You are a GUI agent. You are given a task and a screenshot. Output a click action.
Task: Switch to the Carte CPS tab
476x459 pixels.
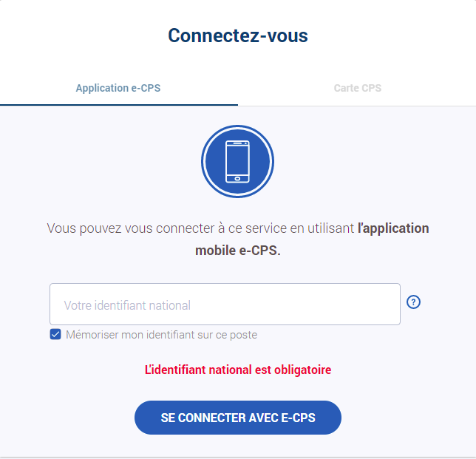tap(357, 88)
